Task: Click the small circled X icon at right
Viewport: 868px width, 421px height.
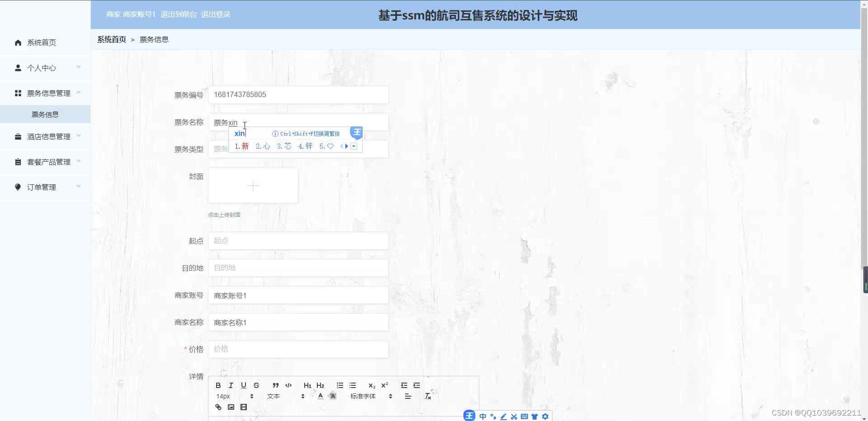Action: click(816, 122)
